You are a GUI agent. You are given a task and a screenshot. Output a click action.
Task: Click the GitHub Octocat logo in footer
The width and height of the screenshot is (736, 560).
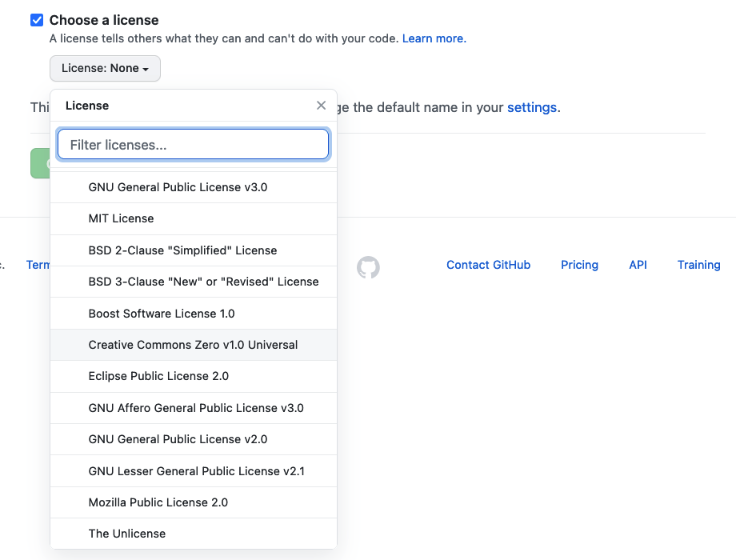coord(368,267)
